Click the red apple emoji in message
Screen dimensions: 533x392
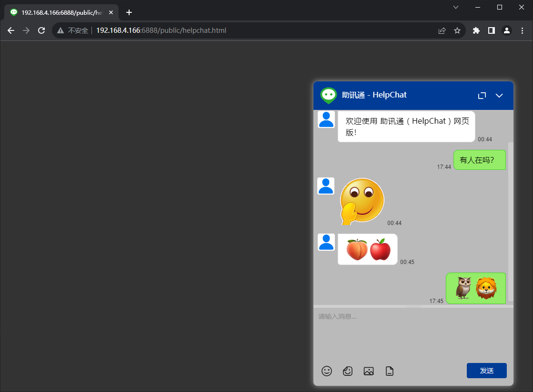tap(380, 249)
